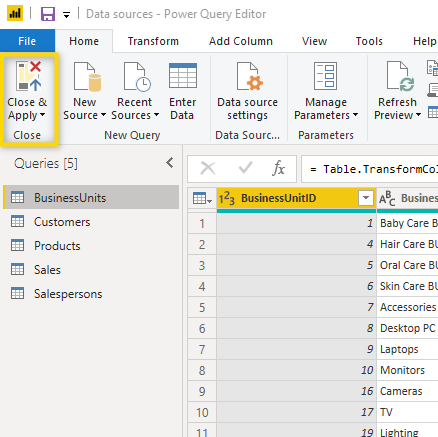Open the File tab
Screen dimensions: 438x437
(27, 41)
